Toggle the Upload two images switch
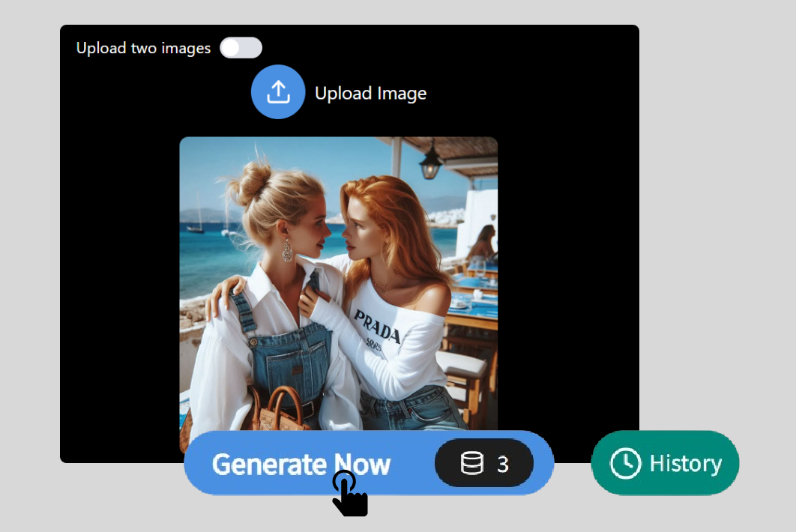Screen dimensions: 796x532 [241, 48]
